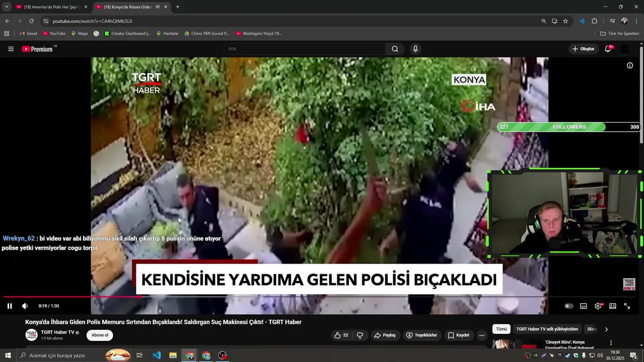The image size is (644, 362).
Task: Click the video info card icon
Action: point(630,65)
